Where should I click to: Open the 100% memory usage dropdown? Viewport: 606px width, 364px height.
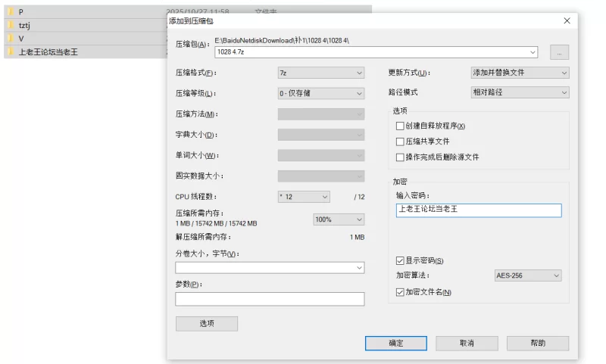coord(339,219)
